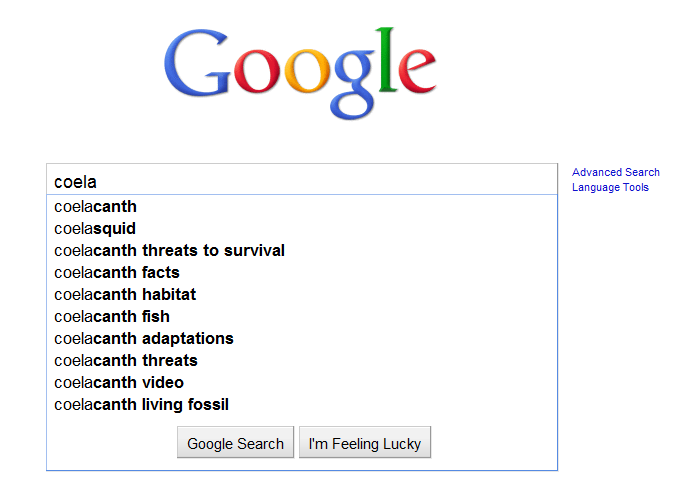Image resolution: width=694 pixels, height=489 pixels.
Task: Choose the shorter "coelacanth threats" suggestion
Action: pyautogui.click(x=126, y=361)
